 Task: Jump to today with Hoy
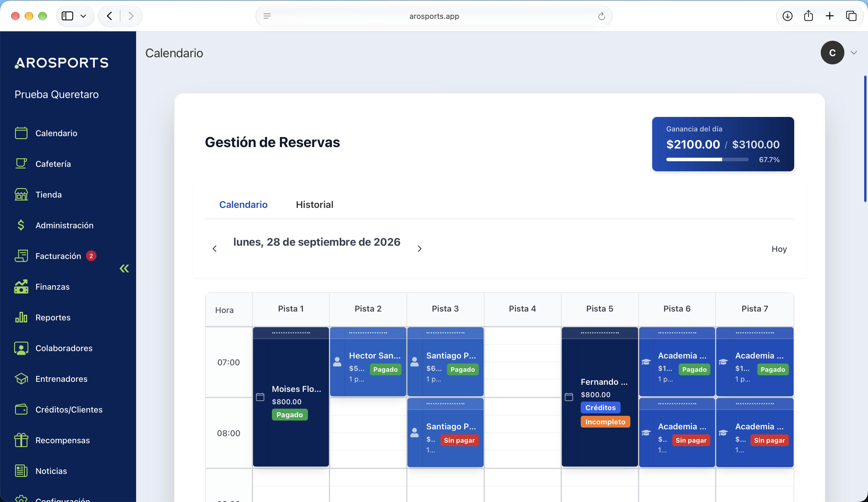click(x=779, y=249)
